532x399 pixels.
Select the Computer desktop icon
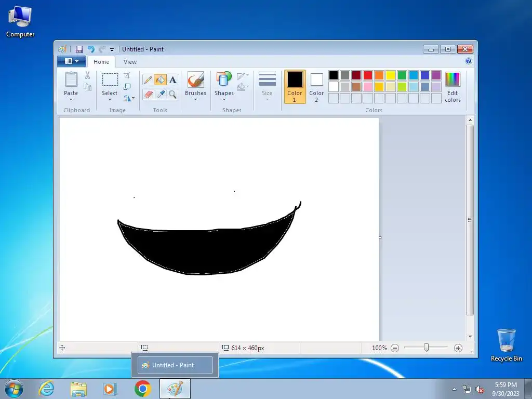[x=20, y=21]
